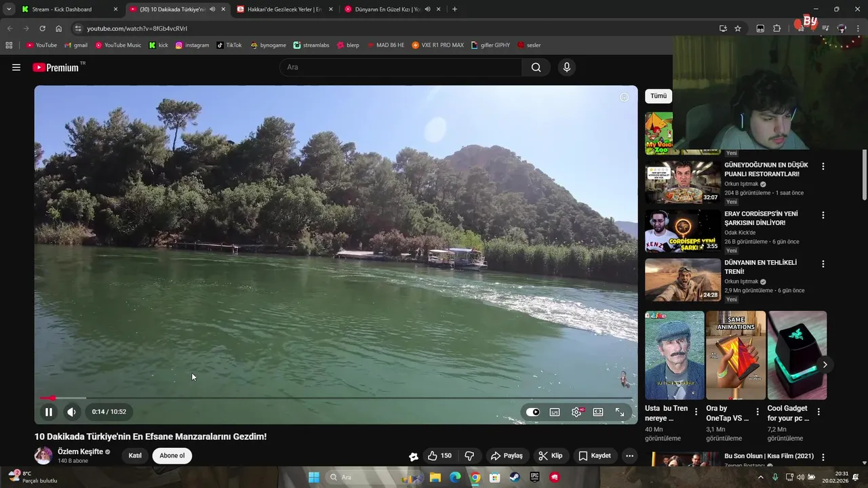This screenshot has height=488, width=868.
Task: Open the gifler GIPHY bookmark
Action: click(490, 45)
